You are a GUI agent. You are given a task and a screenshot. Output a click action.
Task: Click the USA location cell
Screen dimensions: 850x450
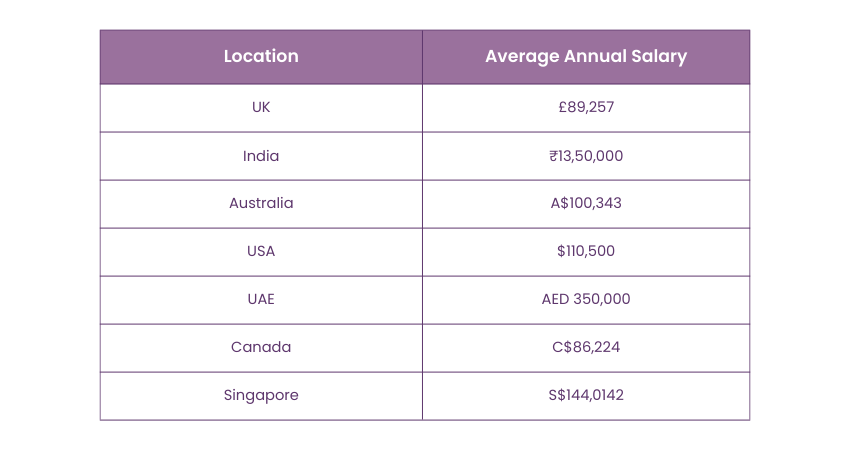(261, 251)
